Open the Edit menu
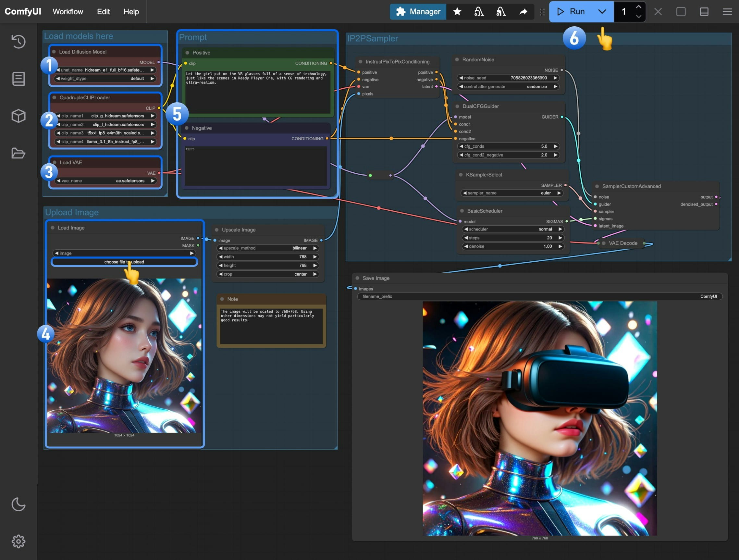This screenshot has width=739, height=560. tap(103, 11)
